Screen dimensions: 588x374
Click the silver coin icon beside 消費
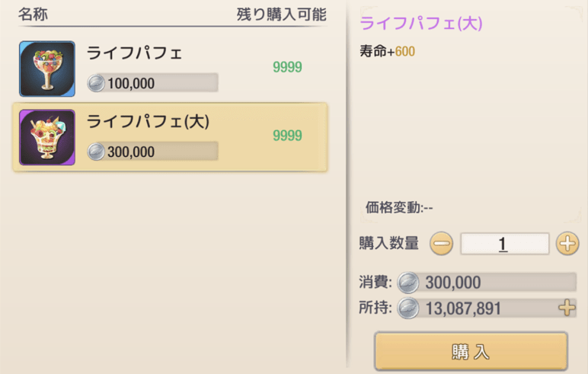(x=409, y=283)
